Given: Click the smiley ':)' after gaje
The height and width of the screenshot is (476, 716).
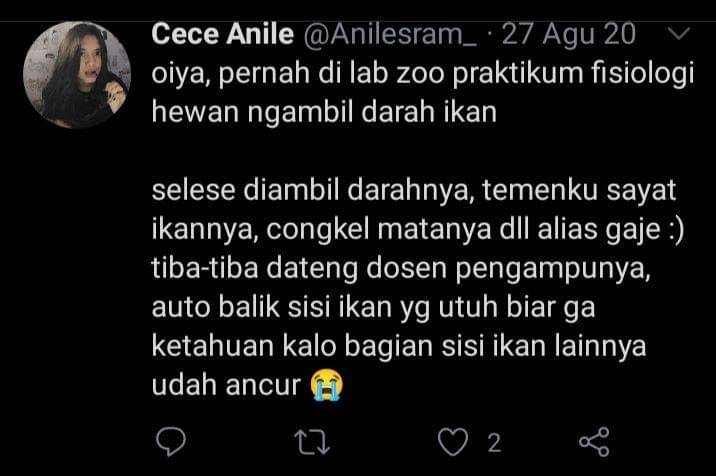Looking at the screenshot, I should click(x=675, y=230).
